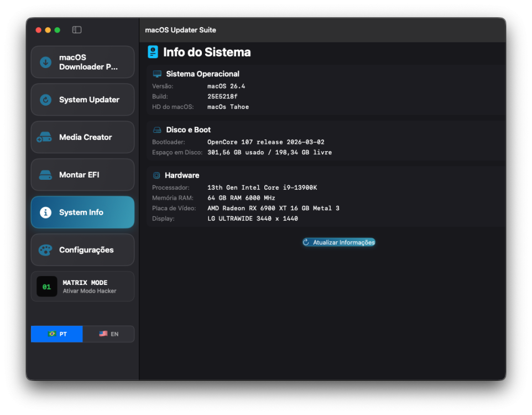
Task: Click the Sistema Operacional section title
Action: [202, 74]
